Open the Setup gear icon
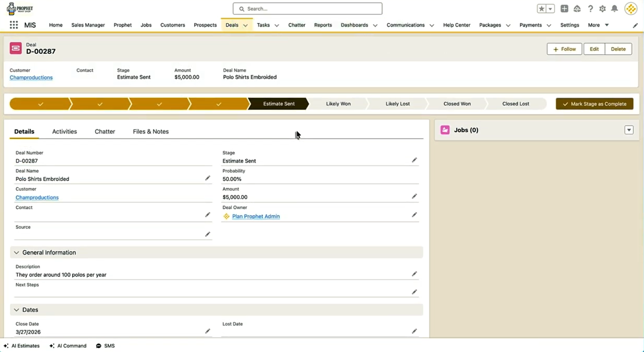 [x=602, y=9]
